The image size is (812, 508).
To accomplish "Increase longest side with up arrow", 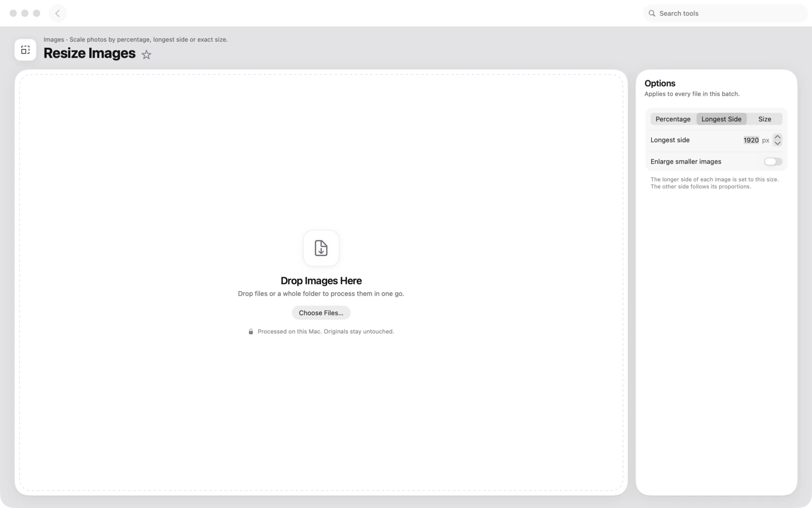I will click(x=777, y=137).
